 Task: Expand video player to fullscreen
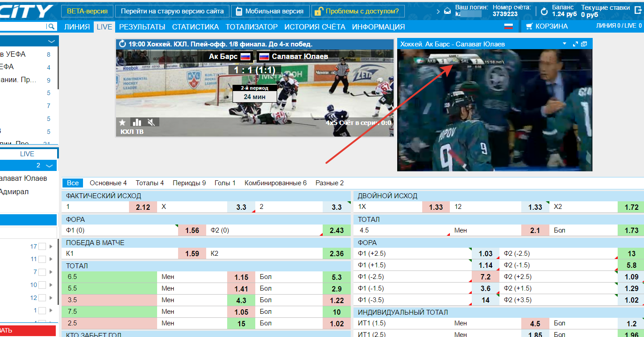tap(575, 44)
